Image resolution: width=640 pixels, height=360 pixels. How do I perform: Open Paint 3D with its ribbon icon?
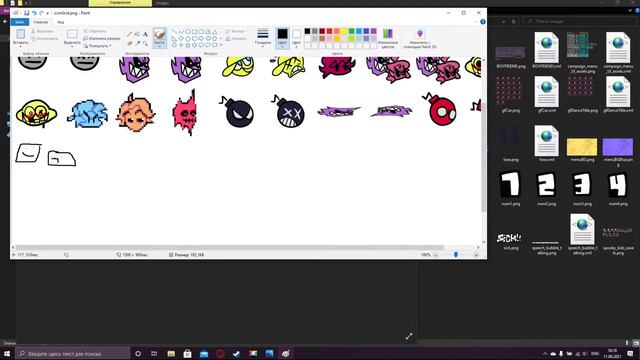[420, 33]
